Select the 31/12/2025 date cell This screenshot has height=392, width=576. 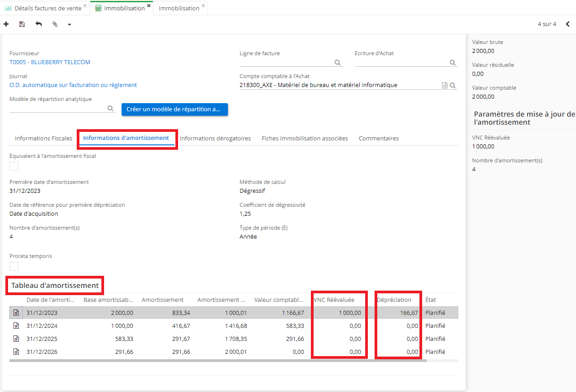point(42,339)
